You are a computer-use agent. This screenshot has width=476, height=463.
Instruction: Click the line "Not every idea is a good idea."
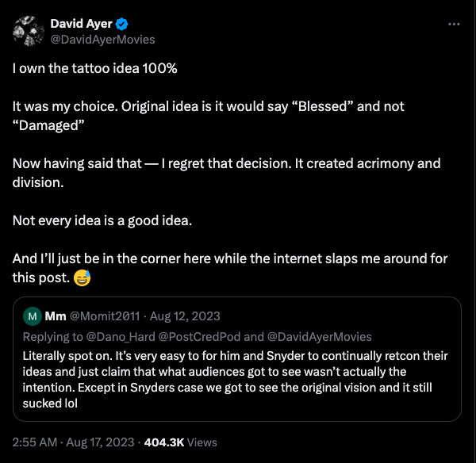[x=103, y=220]
